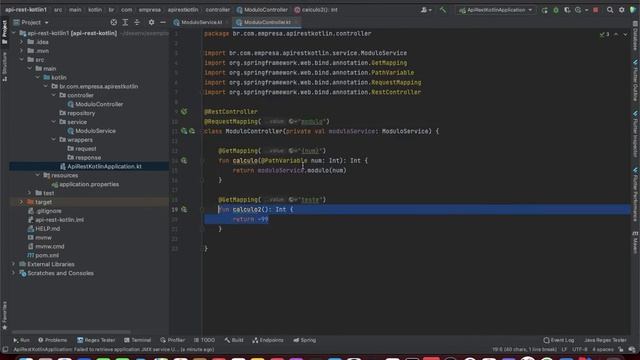Click the Select Opened File target icon
The width and height of the screenshot is (640, 360).
(x=114, y=22)
